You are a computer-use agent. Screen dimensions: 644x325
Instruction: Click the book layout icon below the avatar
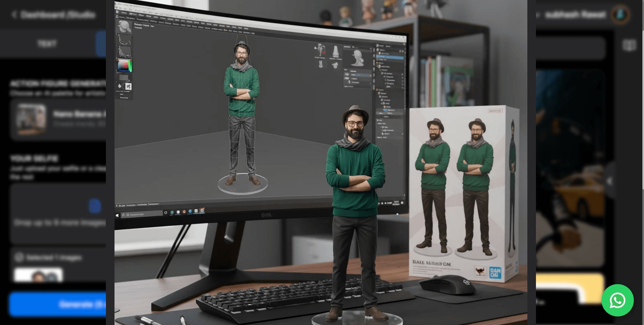629,45
